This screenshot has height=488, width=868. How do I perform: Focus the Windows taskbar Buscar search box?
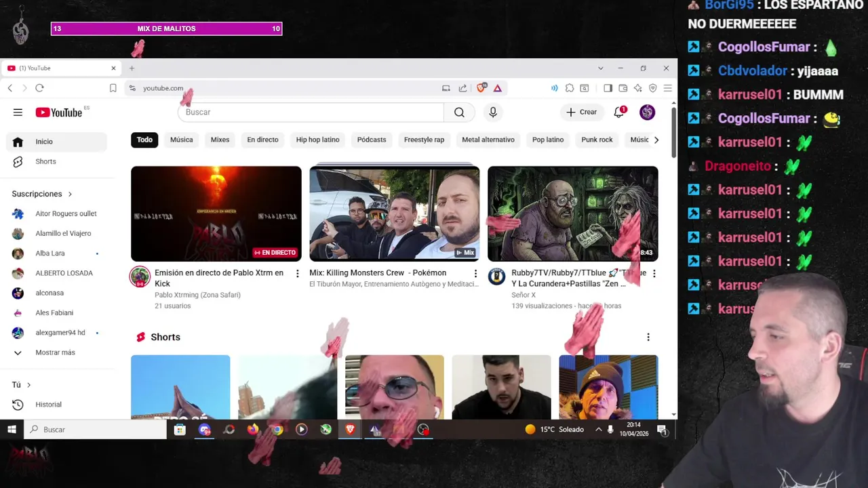[95, 429]
